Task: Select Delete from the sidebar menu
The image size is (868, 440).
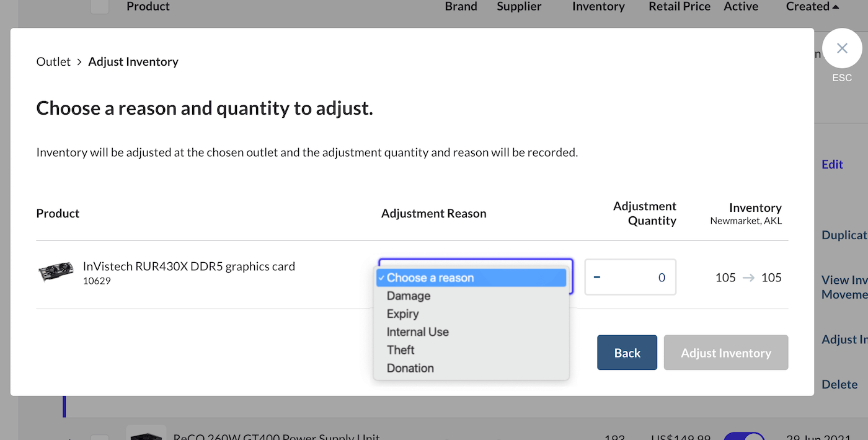Action: [x=839, y=384]
